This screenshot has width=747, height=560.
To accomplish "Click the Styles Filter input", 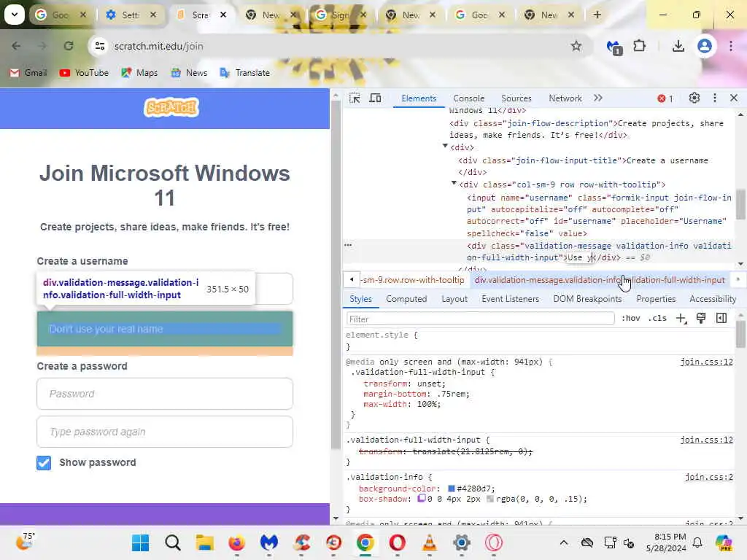I will (480, 319).
